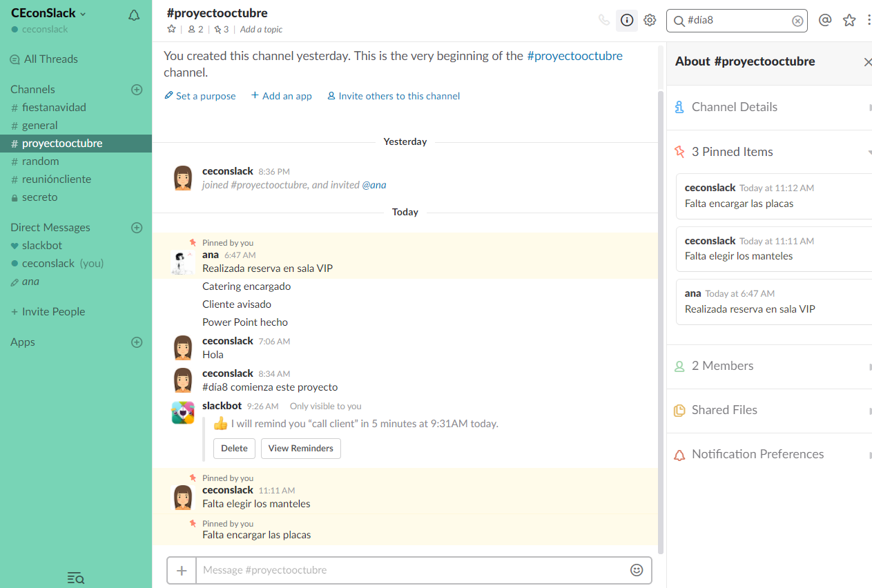Start a call with phone icon

coord(604,20)
